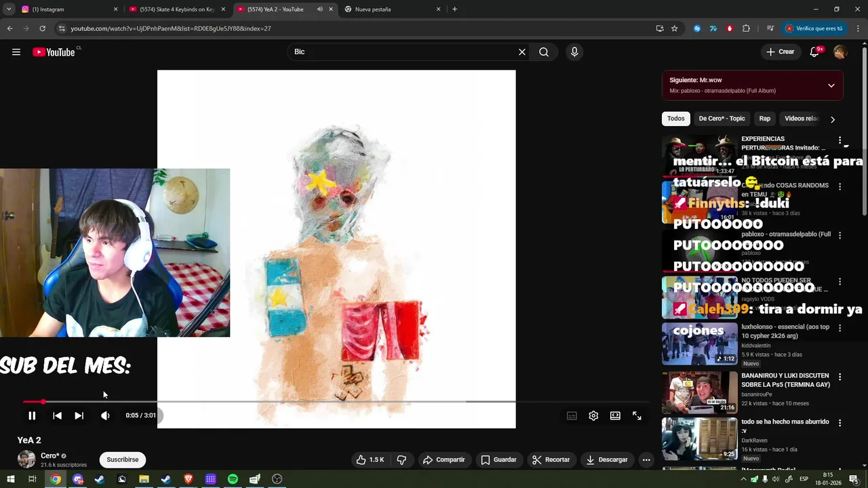Enter fullscreen on the player
Viewport: 868px width, 488px height.
637,415
